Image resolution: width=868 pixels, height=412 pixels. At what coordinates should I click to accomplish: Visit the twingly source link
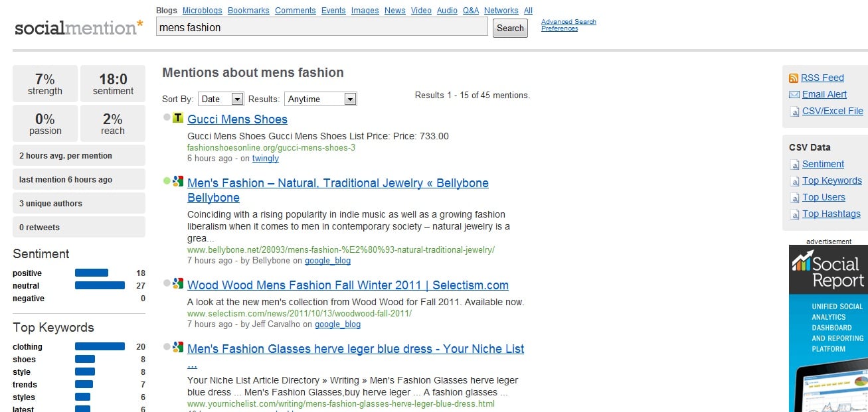pyautogui.click(x=266, y=159)
